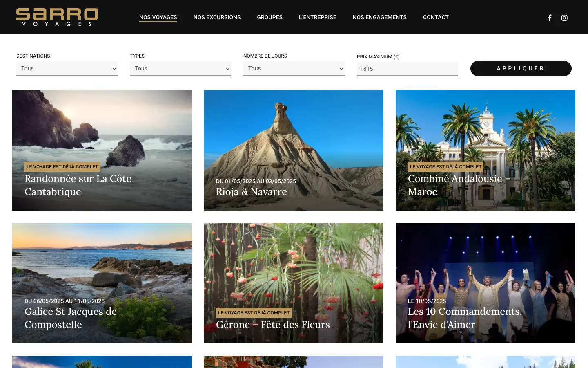Click the complet badge on Andalousie card

tap(445, 167)
